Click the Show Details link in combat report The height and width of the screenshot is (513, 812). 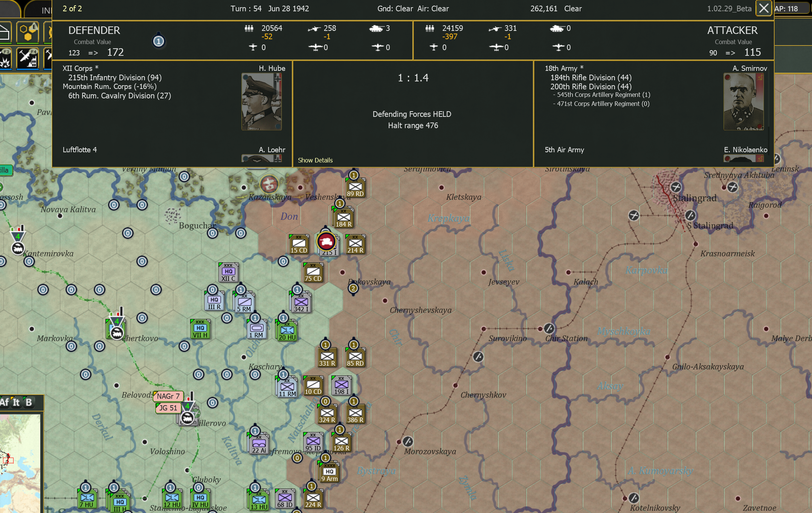click(x=315, y=160)
